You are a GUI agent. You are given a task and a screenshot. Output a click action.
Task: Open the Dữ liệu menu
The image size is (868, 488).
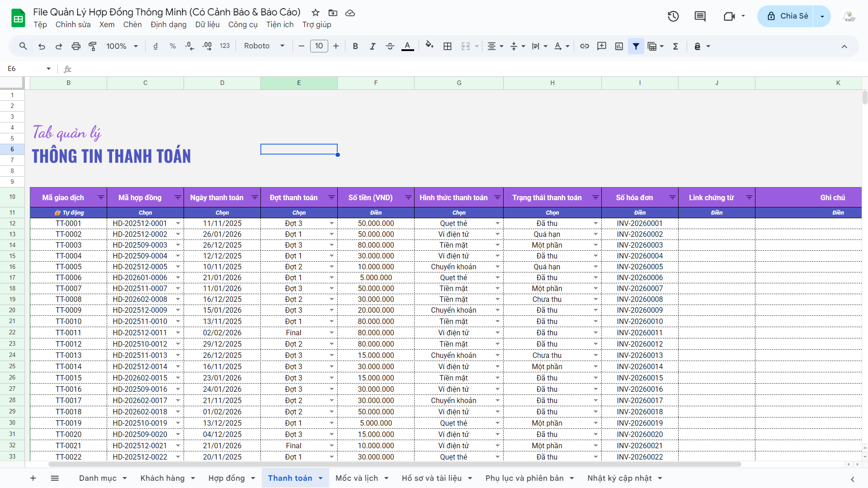207,24
